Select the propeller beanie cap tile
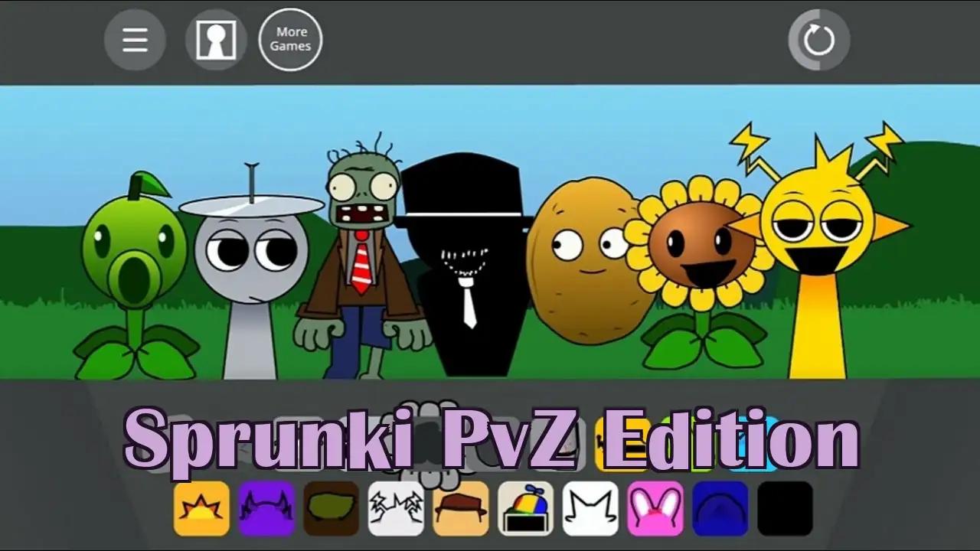Viewport: 980px width, 551px height. click(526, 508)
